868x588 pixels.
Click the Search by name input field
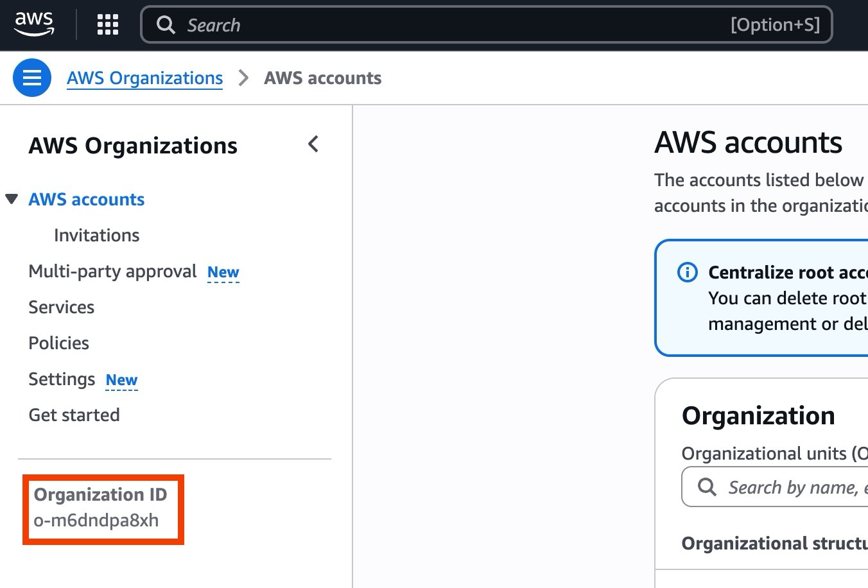774,487
